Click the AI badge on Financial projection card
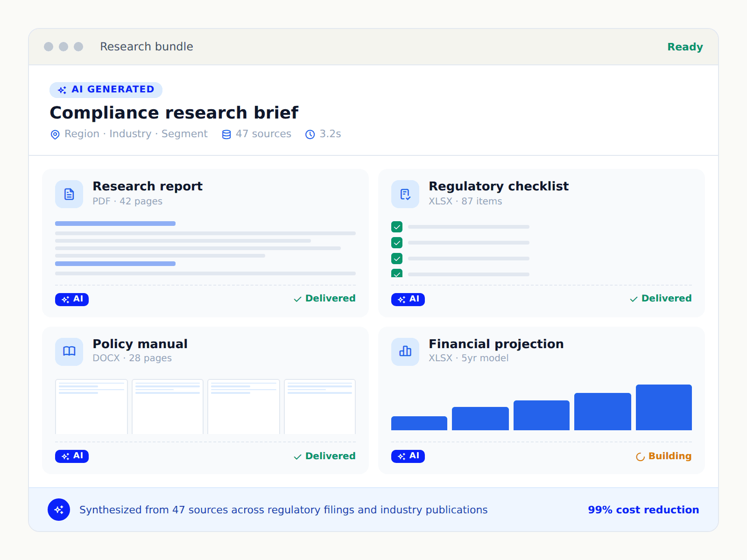 [x=408, y=456]
